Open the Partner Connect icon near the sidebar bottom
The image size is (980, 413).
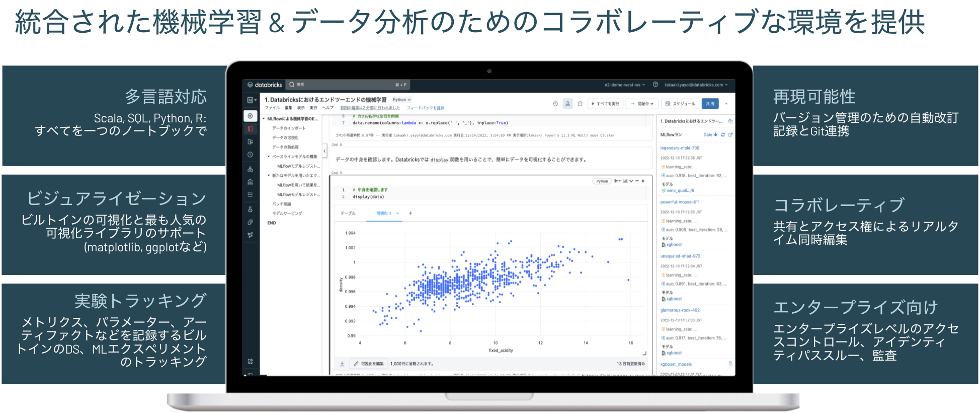pyautogui.click(x=250, y=362)
